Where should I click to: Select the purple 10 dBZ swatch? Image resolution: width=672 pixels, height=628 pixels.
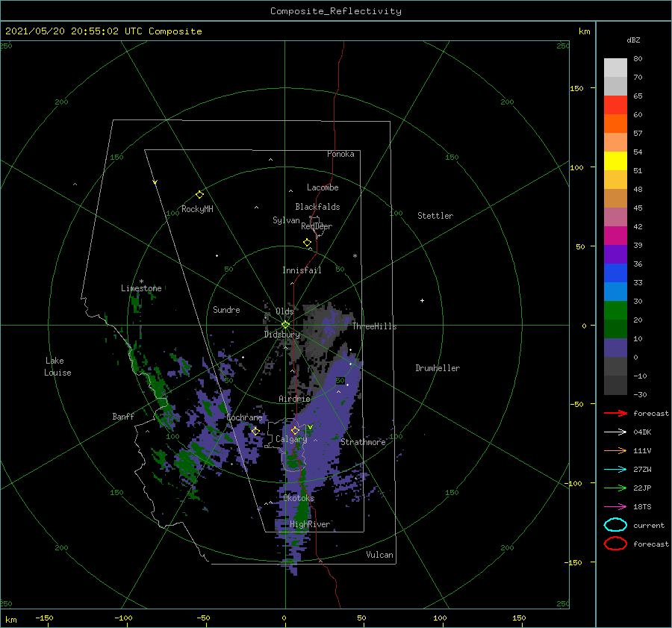(x=615, y=348)
